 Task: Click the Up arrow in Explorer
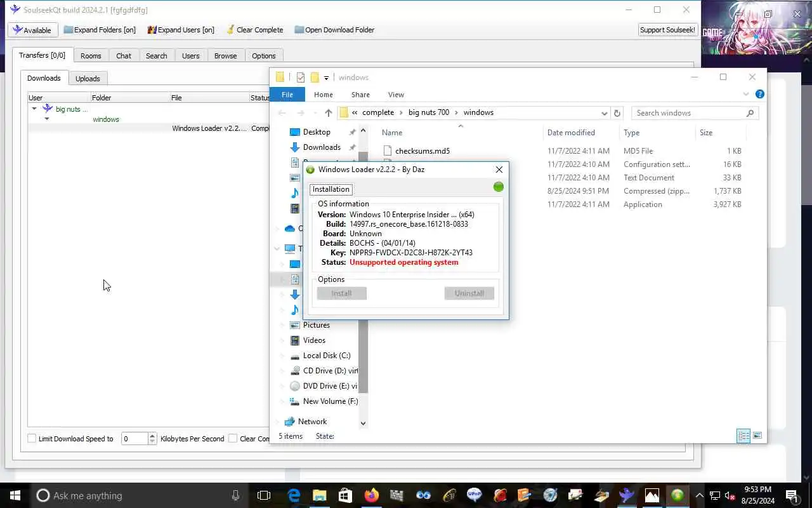[x=328, y=113]
